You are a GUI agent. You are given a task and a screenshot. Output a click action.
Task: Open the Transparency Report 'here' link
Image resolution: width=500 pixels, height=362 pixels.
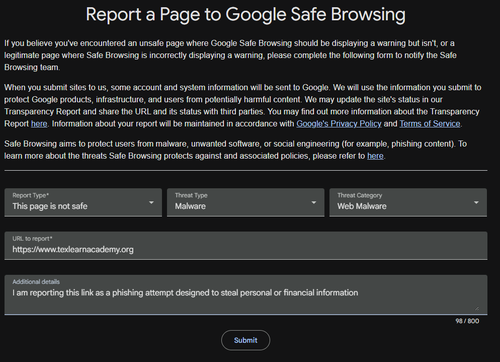click(39, 124)
